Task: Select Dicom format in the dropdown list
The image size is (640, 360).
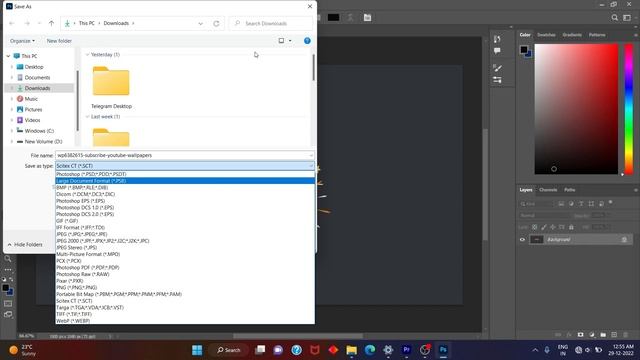Action: click(x=185, y=194)
